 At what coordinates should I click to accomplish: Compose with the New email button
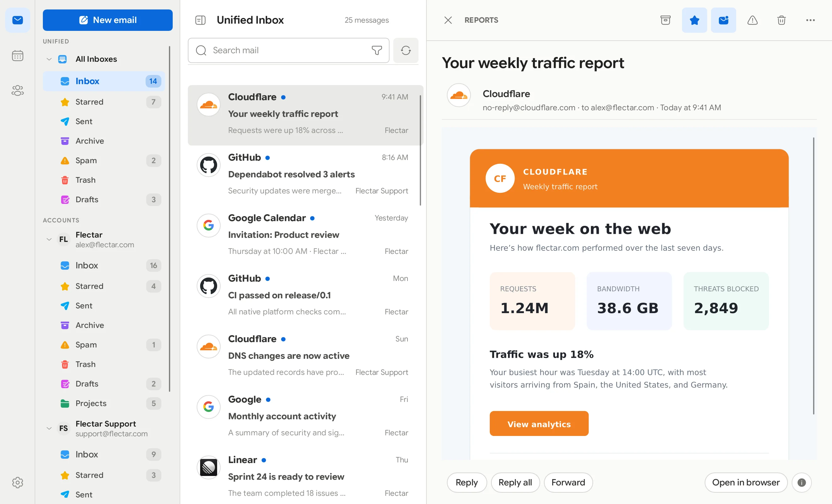click(108, 20)
